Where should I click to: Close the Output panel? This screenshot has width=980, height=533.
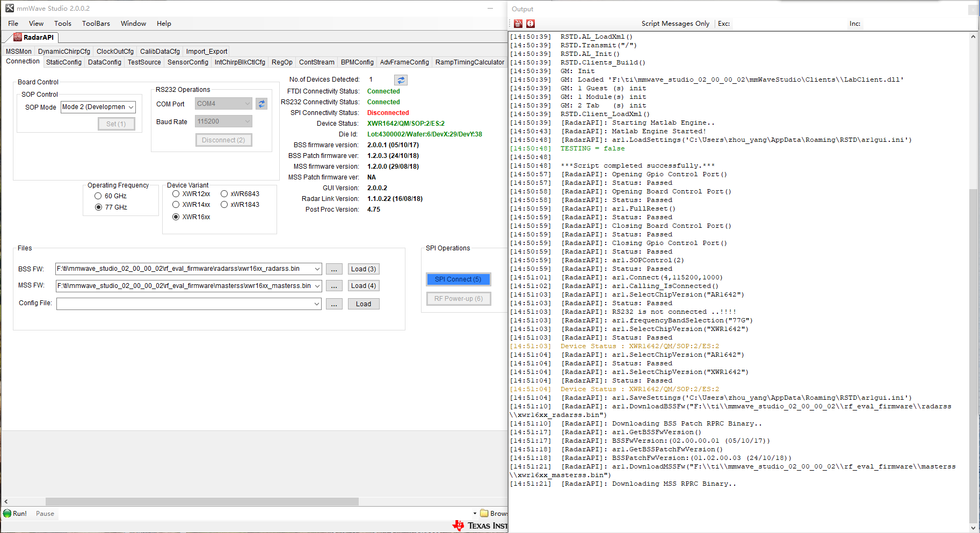coord(973,9)
